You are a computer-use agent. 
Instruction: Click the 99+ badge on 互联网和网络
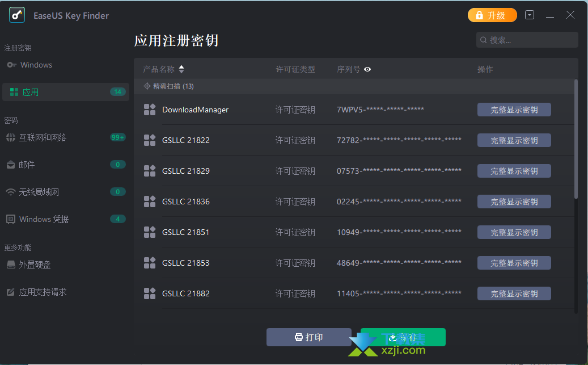tap(118, 137)
